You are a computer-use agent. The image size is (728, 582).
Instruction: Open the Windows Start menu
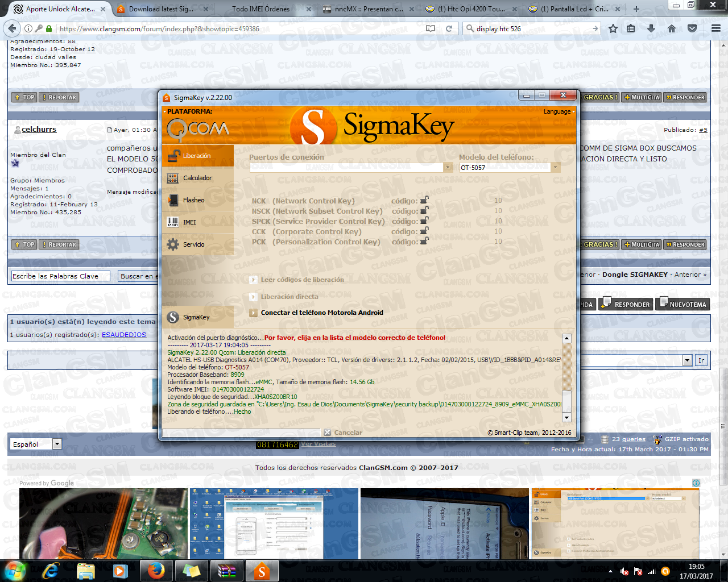click(x=15, y=571)
